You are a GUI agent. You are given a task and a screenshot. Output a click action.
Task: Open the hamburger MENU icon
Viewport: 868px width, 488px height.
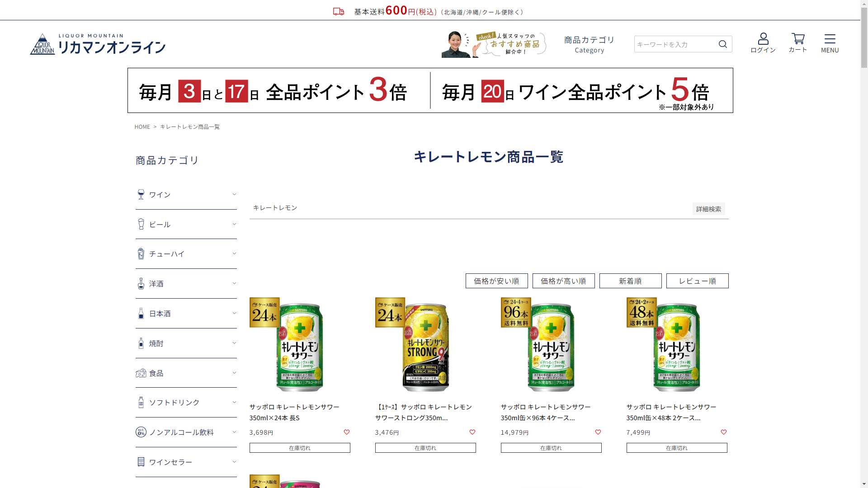coord(830,39)
